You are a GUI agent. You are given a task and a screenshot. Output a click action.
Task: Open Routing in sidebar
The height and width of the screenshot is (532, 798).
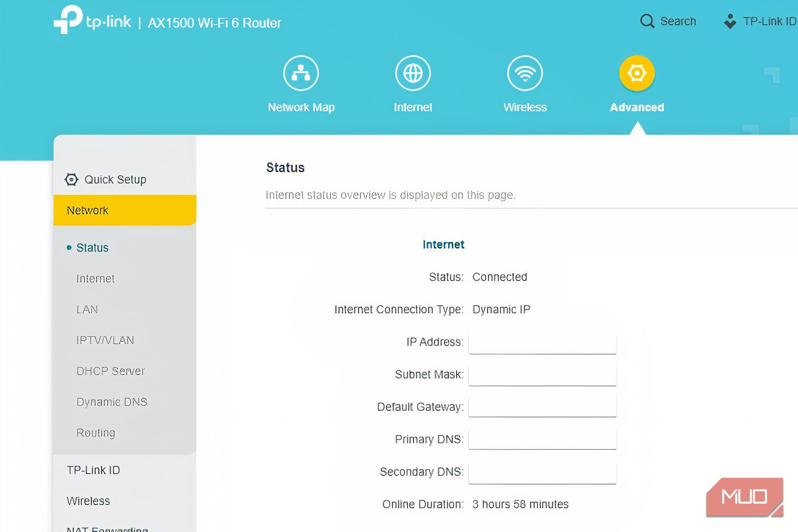(96, 433)
